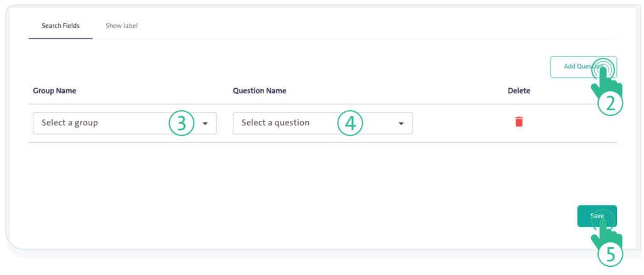Click the Group Name column header

(55, 91)
